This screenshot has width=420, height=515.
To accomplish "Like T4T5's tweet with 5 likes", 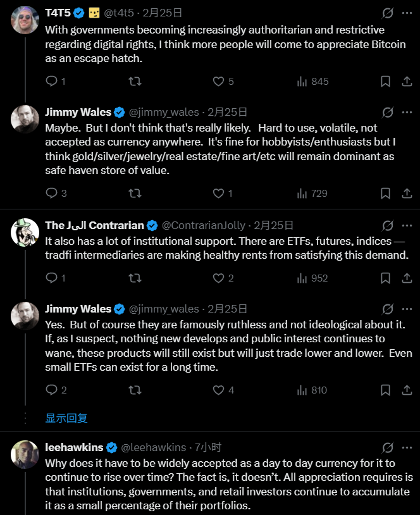I will point(218,81).
